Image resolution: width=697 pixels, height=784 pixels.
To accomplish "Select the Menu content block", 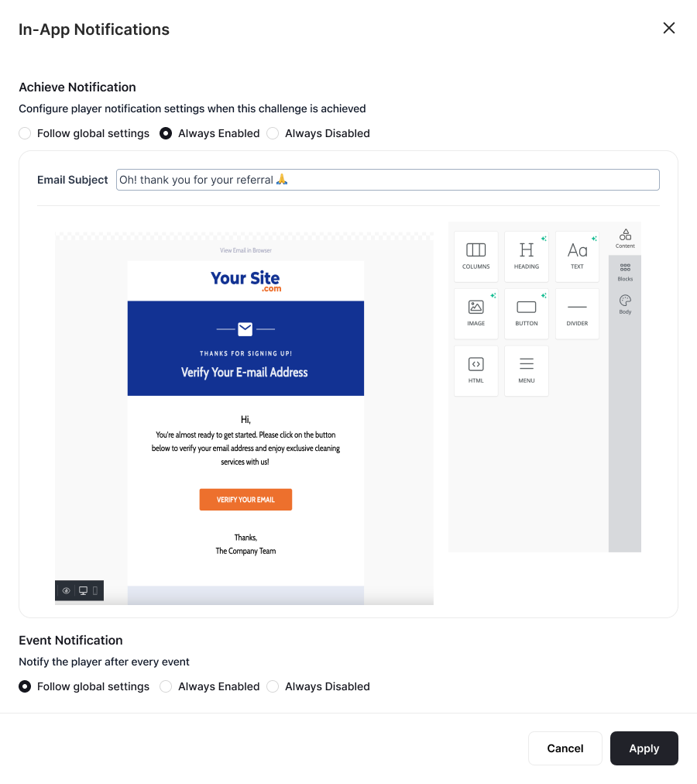I will [x=526, y=370].
